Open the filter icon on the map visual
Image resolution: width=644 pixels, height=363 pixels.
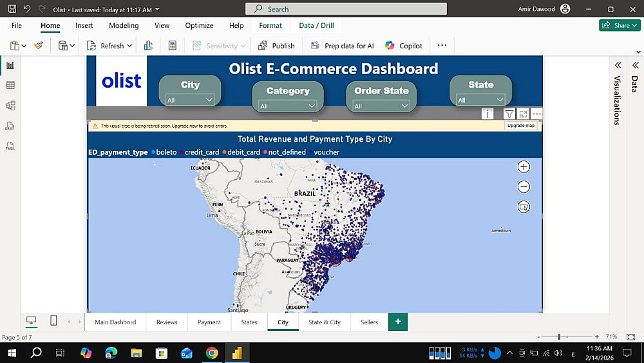pos(509,114)
